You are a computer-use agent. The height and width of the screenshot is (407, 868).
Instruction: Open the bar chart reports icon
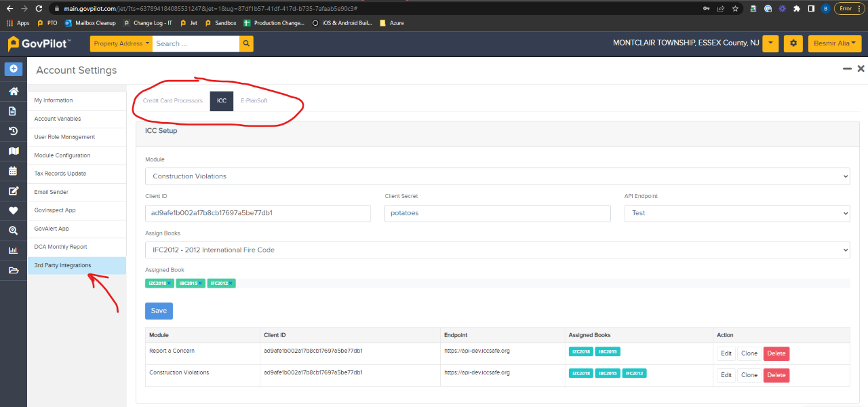tap(13, 250)
